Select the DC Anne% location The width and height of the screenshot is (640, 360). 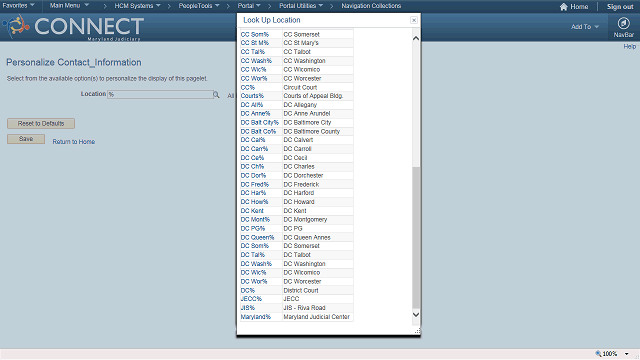[x=255, y=113]
